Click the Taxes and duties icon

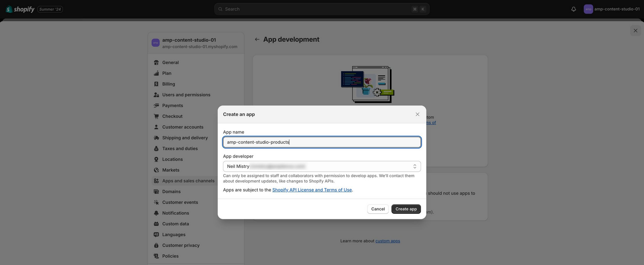pos(156,149)
